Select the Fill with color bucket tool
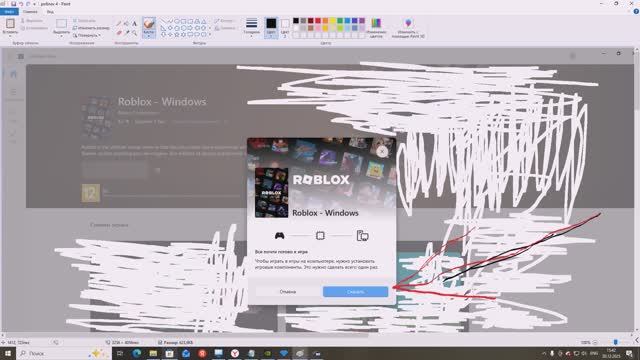The image size is (640, 360). [x=127, y=24]
